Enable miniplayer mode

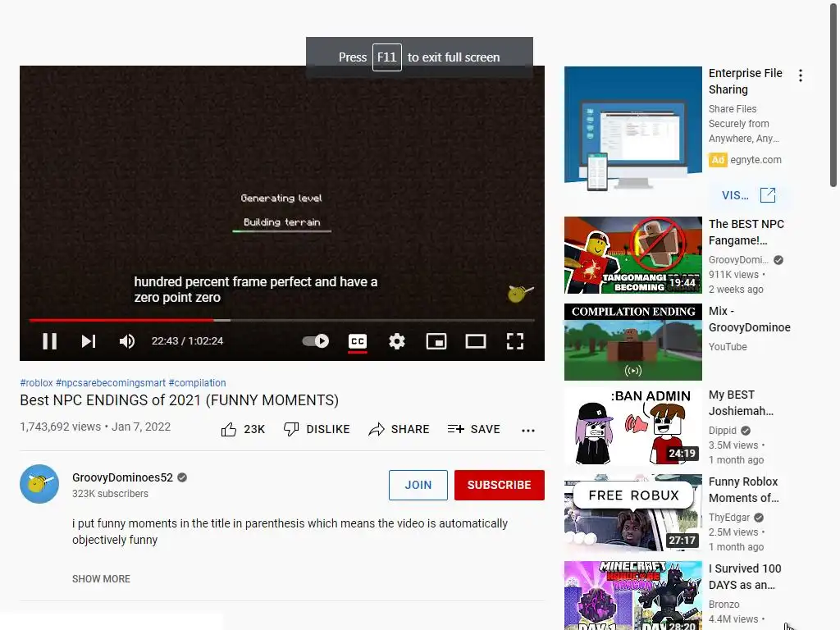436,341
